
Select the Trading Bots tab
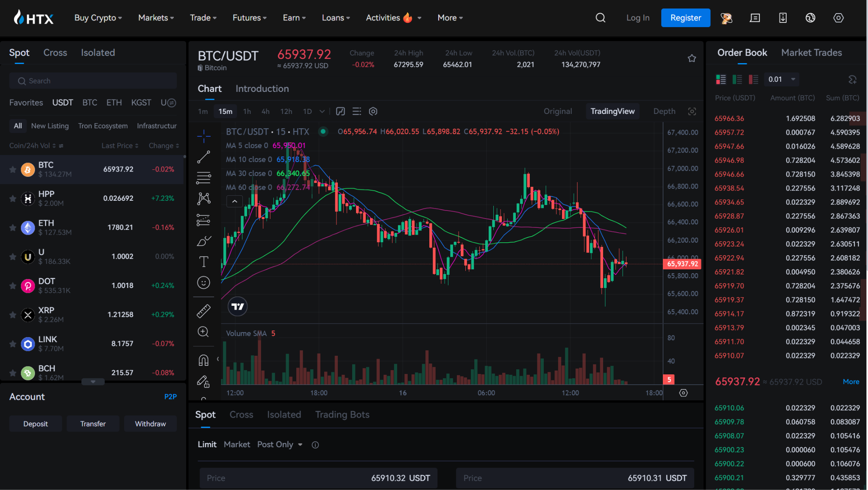[342, 415]
